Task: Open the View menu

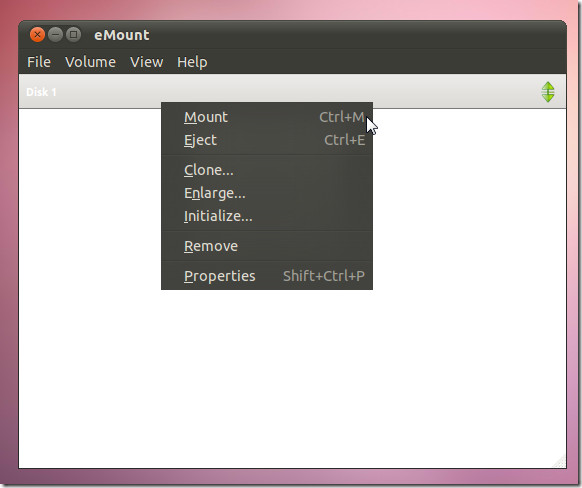Action: click(147, 62)
